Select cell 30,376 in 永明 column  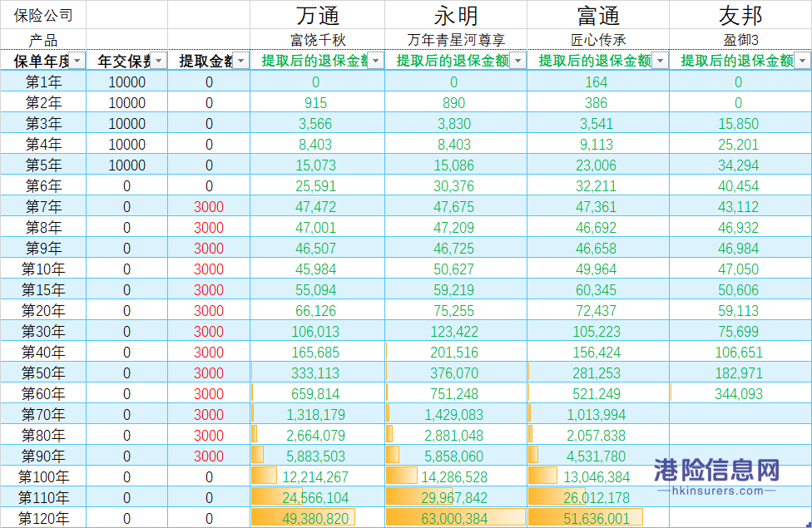click(x=456, y=185)
